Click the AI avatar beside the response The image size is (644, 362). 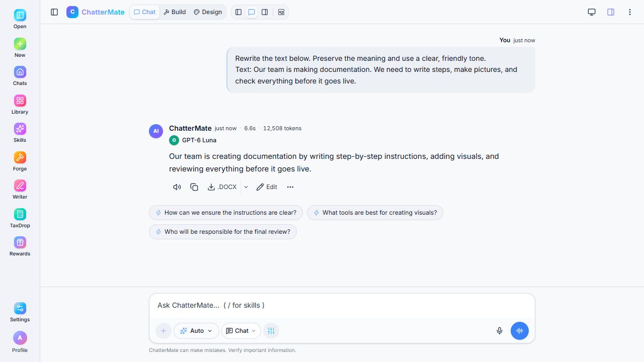[156, 131]
